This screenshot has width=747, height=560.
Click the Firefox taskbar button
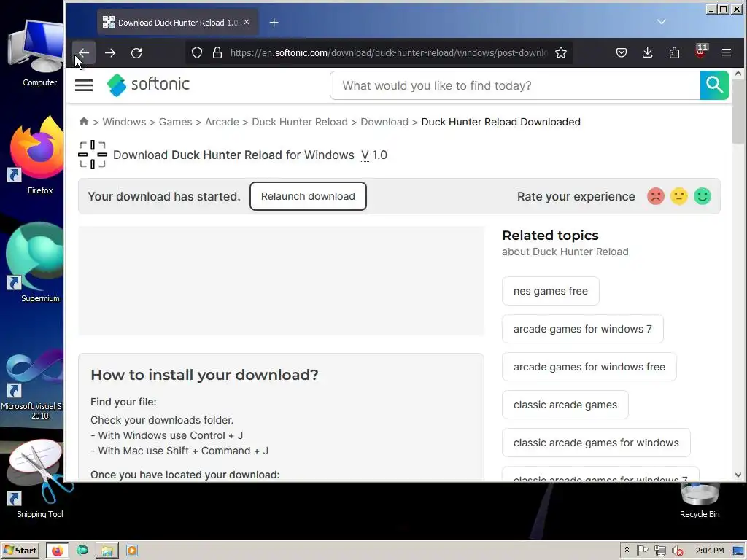(x=57, y=551)
